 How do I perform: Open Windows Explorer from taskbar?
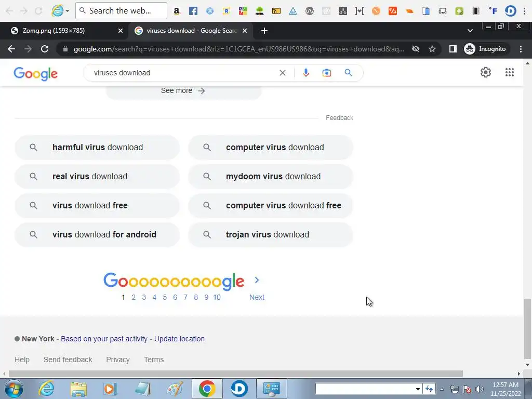click(x=78, y=389)
